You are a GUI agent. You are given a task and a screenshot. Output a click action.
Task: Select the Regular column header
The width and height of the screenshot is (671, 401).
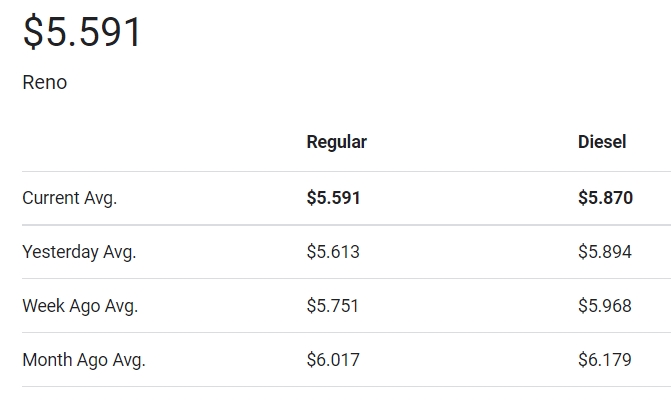pyautogui.click(x=336, y=142)
